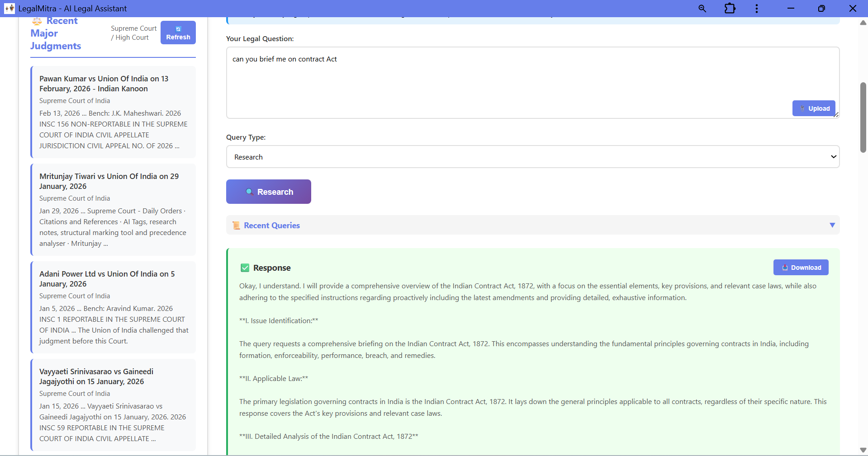Open Pawan Kumar vs Union Of India judgment
This screenshot has width=868, height=456.
click(104, 84)
